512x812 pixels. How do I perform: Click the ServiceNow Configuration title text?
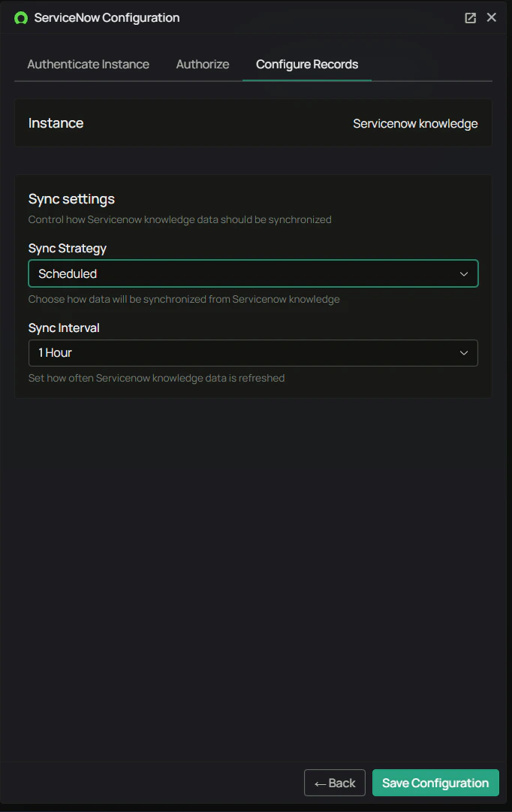107,18
